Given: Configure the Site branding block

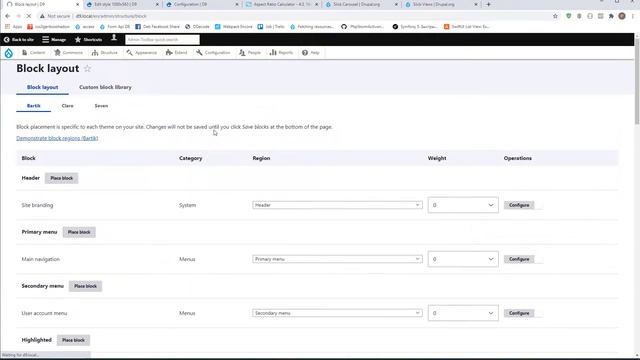Looking at the screenshot, I should point(519,205).
